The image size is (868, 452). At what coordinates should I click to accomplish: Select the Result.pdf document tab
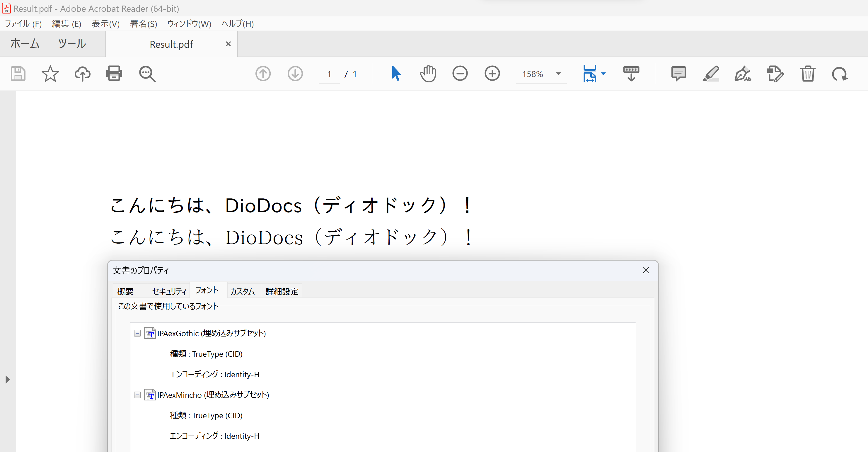pyautogui.click(x=171, y=44)
